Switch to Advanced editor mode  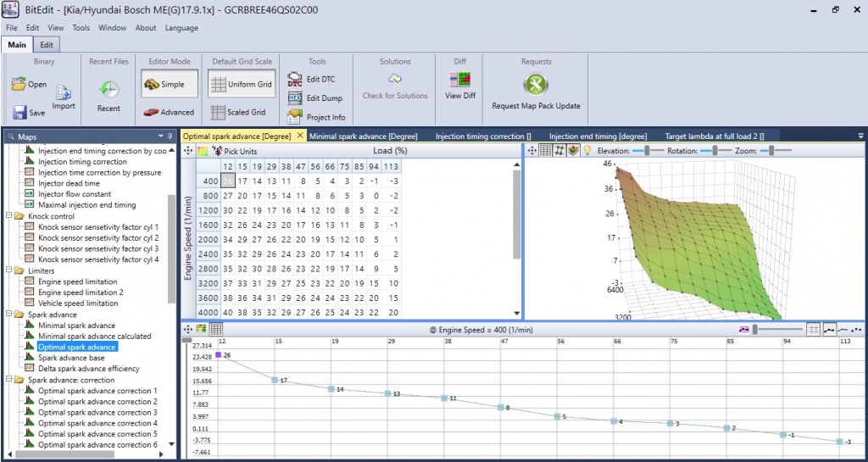[x=170, y=112]
